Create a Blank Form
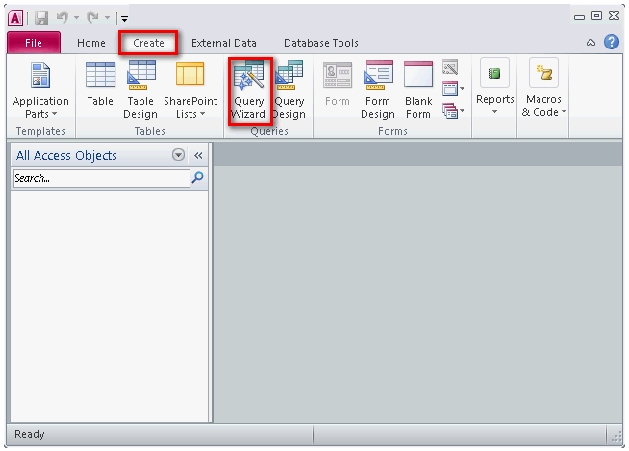 [418, 90]
